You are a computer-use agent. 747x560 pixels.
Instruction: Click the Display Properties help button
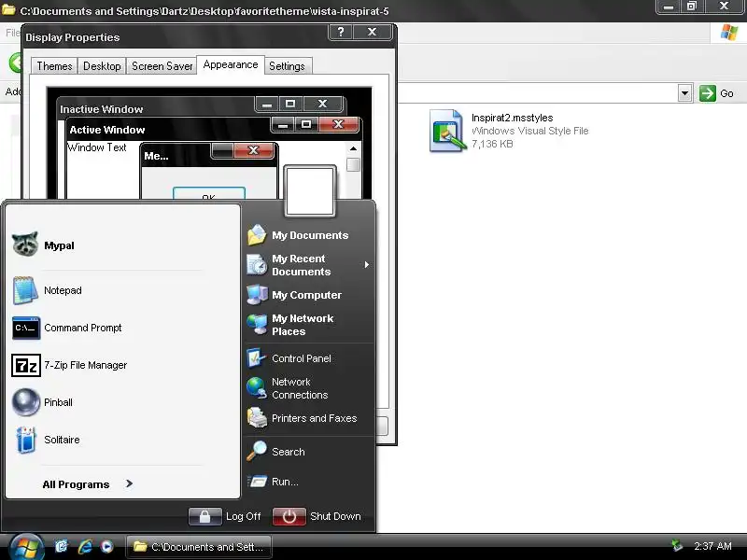point(341,32)
